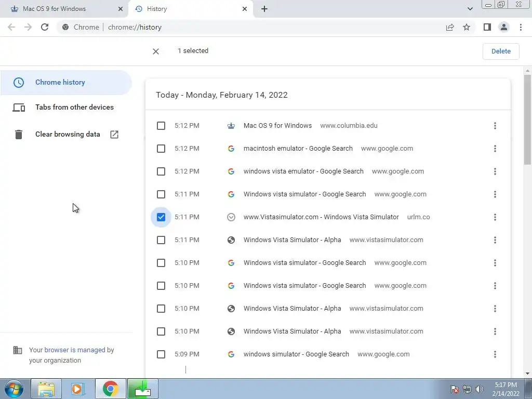Click the managed organization building icon

pyautogui.click(x=18, y=350)
